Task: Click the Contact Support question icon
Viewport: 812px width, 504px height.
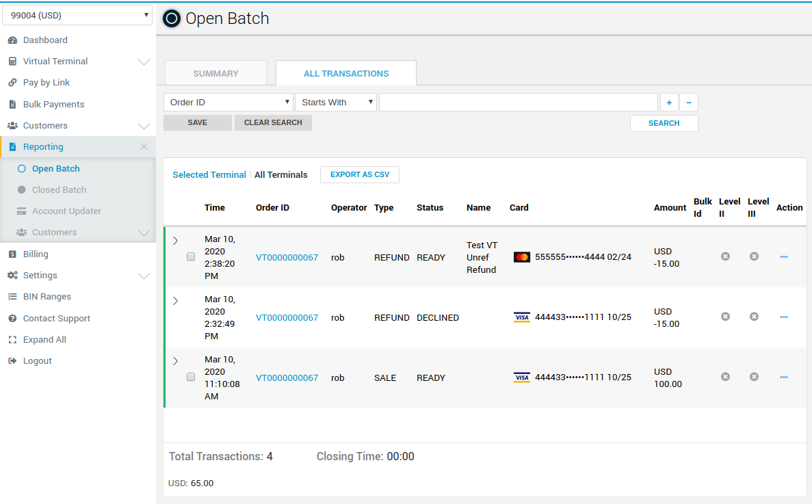Action: pos(12,319)
